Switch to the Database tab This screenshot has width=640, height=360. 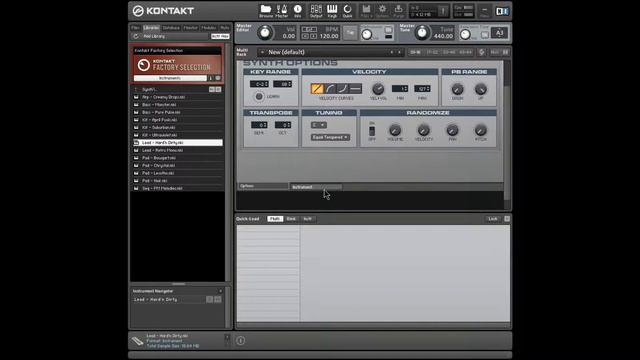click(x=171, y=28)
